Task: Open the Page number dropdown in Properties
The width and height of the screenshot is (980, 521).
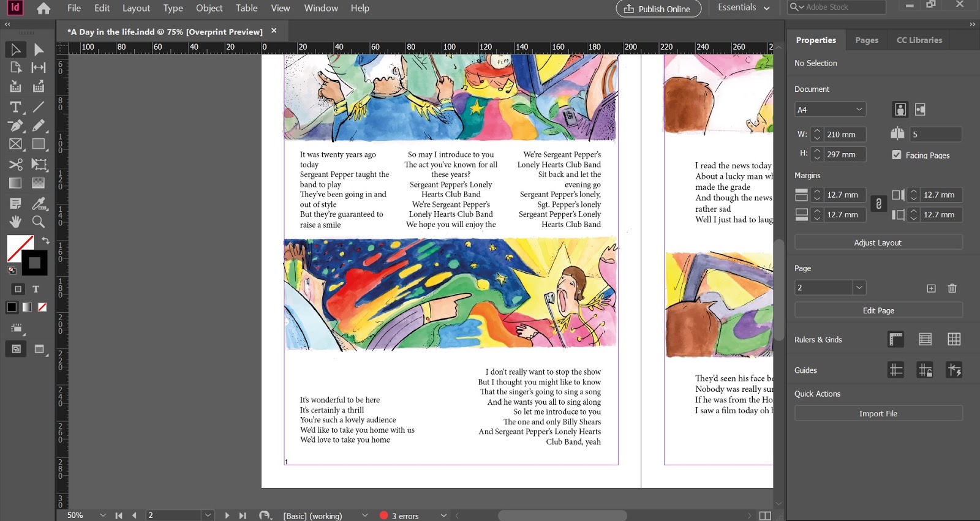Action: (x=859, y=287)
